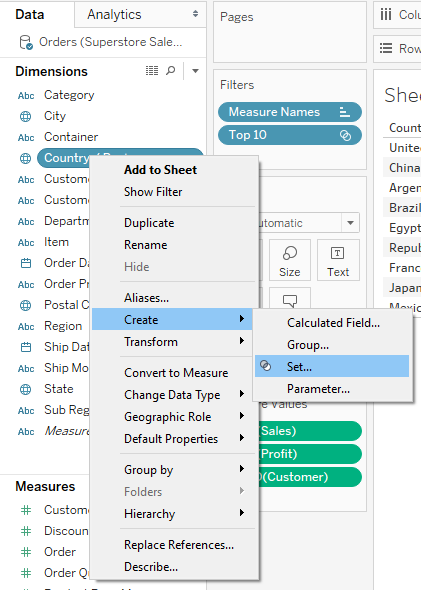
Task: Switch to the Analytics tab
Action: (114, 14)
